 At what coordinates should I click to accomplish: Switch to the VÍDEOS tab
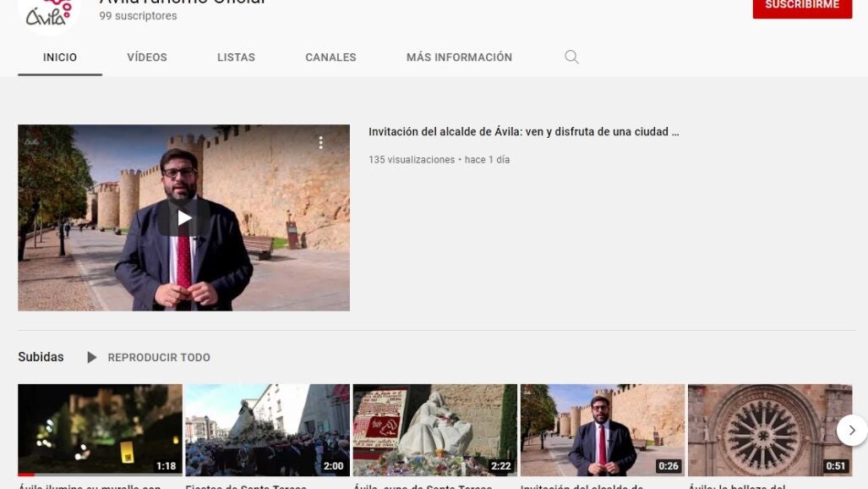point(147,58)
